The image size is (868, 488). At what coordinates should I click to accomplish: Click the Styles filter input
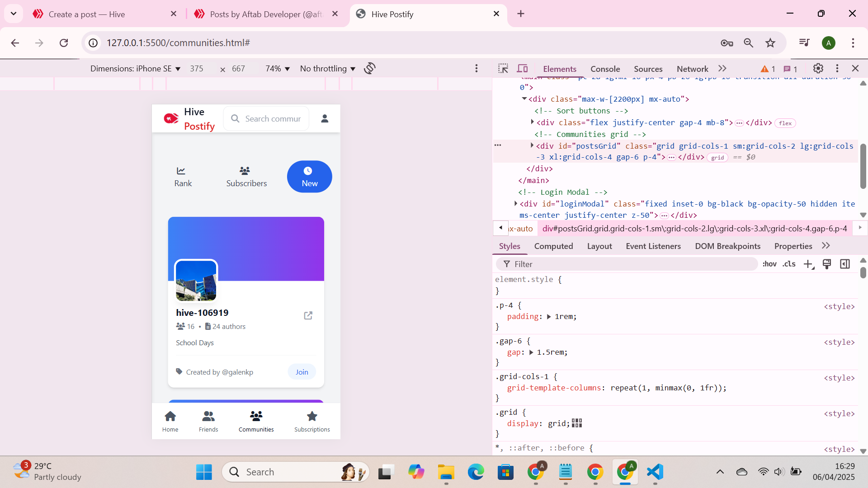coord(627,264)
